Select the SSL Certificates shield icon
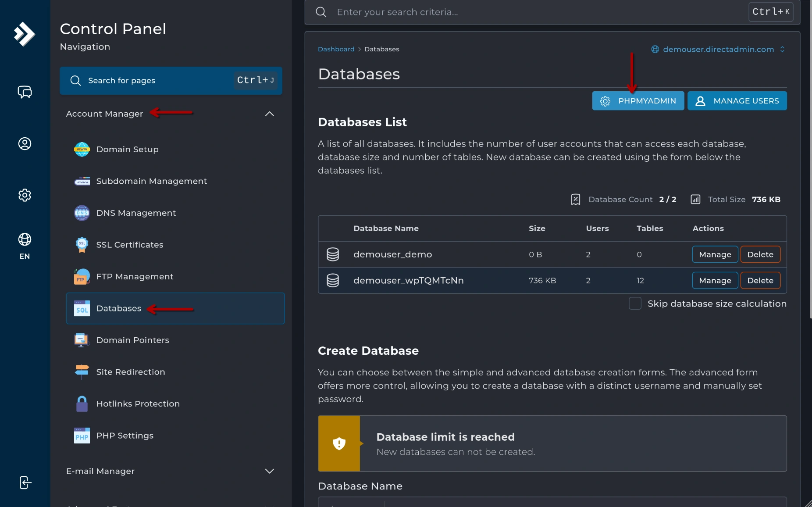Image resolution: width=812 pixels, height=507 pixels. click(82, 245)
